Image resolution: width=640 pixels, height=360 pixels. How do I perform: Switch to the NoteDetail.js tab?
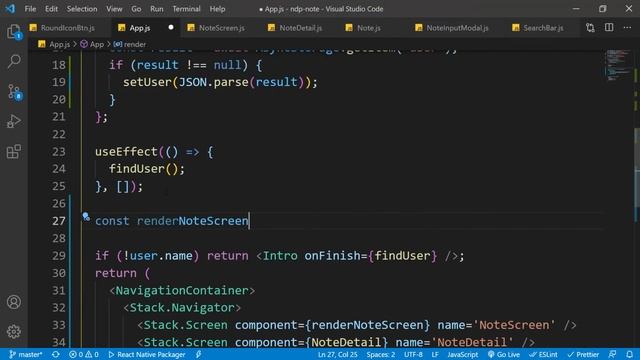point(300,28)
